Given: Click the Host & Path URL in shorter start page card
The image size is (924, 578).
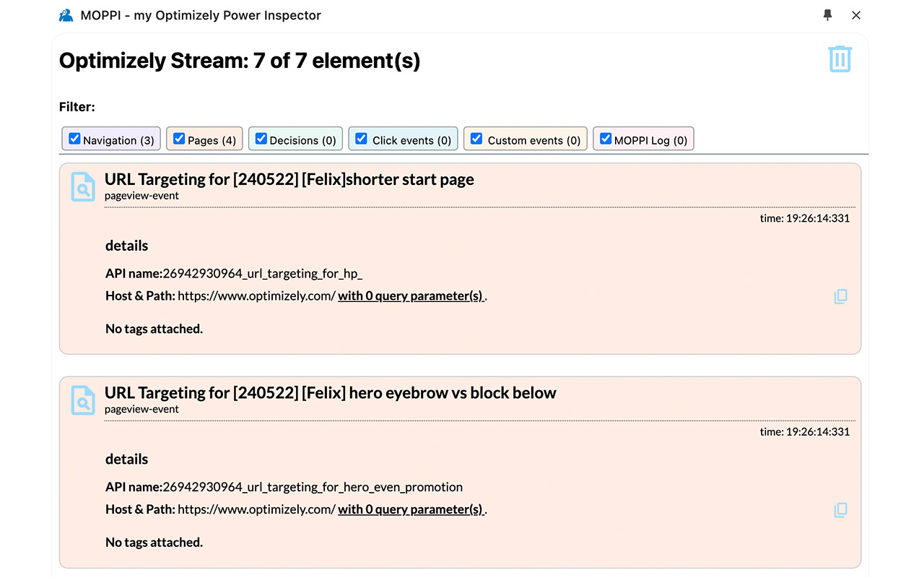Looking at the screenshot, I should point(256,296).
